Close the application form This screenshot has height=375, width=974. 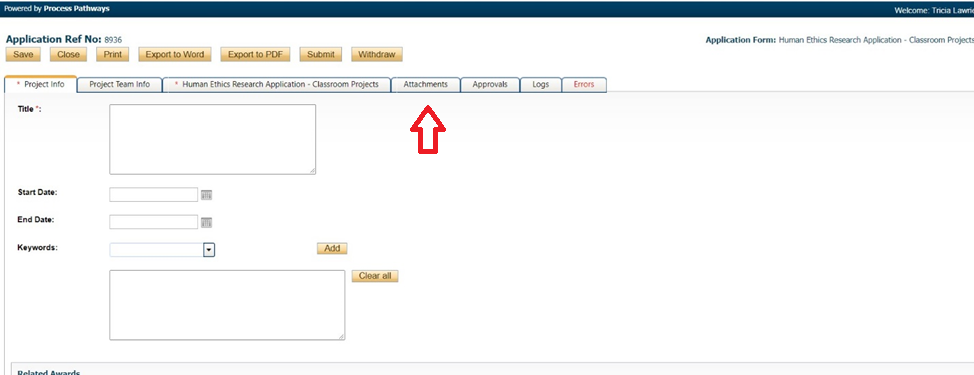(68, 55)
